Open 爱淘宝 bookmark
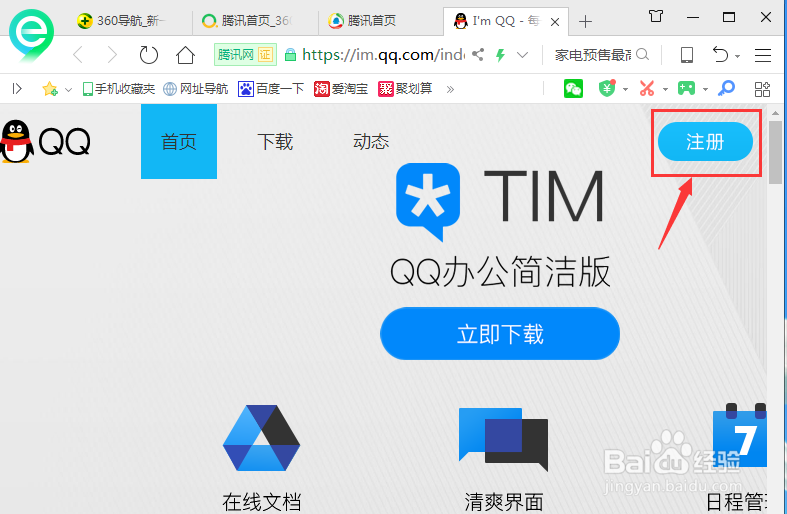Screen dimensions: 787x514 [341, 89]
